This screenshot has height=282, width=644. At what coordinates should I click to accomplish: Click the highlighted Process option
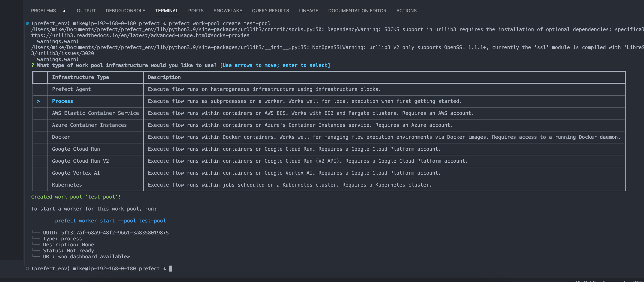tap(63, 101)
